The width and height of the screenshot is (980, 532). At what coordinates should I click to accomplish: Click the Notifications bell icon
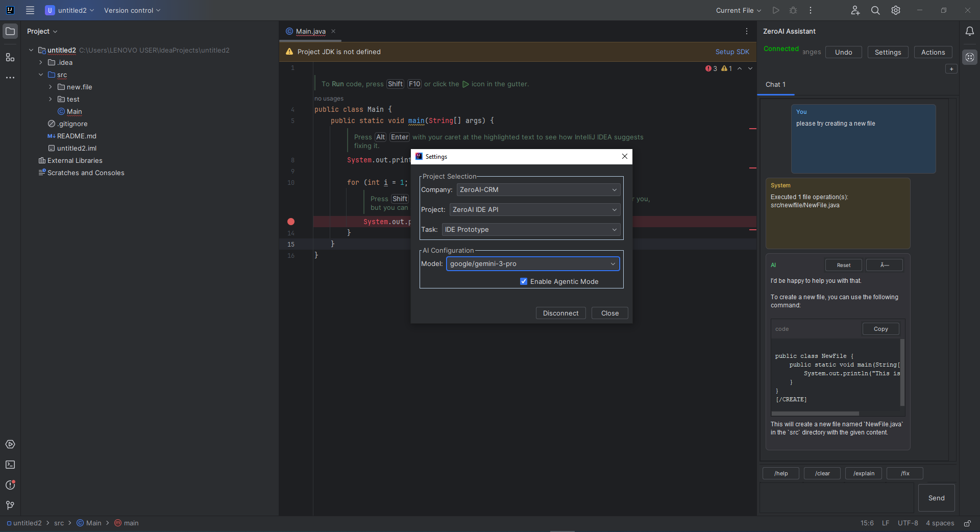(970, 31)
